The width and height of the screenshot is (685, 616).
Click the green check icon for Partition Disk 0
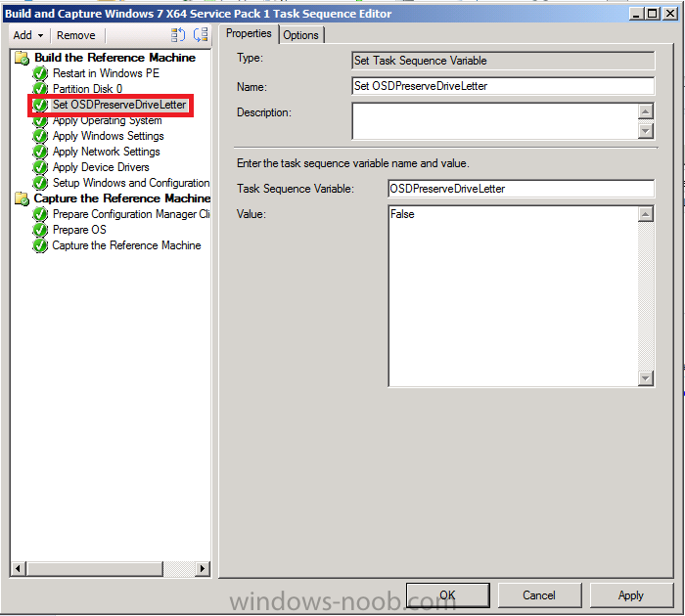click(x=40, y=89)
